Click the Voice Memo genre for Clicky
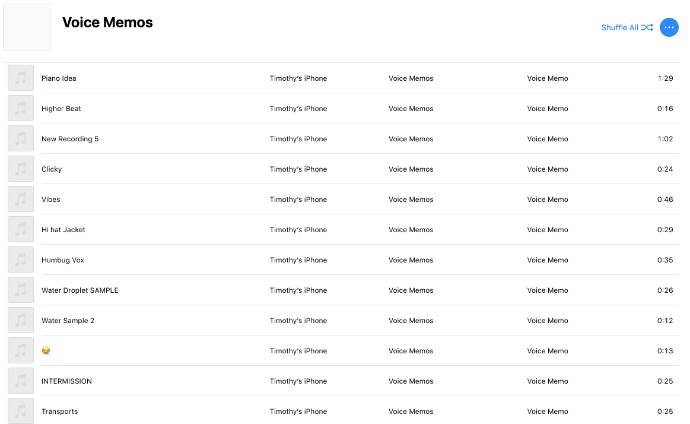Screen dimensions: 690x424 click(x=547, y=169)
